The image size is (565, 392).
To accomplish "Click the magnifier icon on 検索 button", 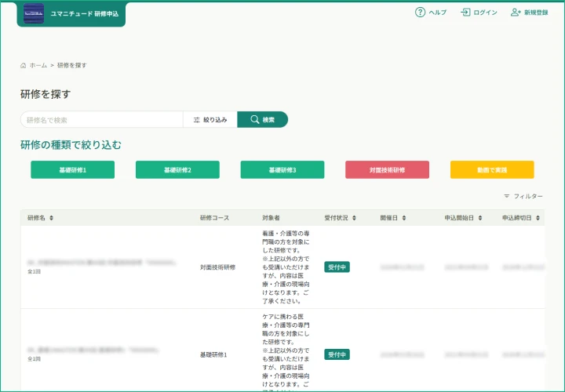I will click(x=254, y=120).
